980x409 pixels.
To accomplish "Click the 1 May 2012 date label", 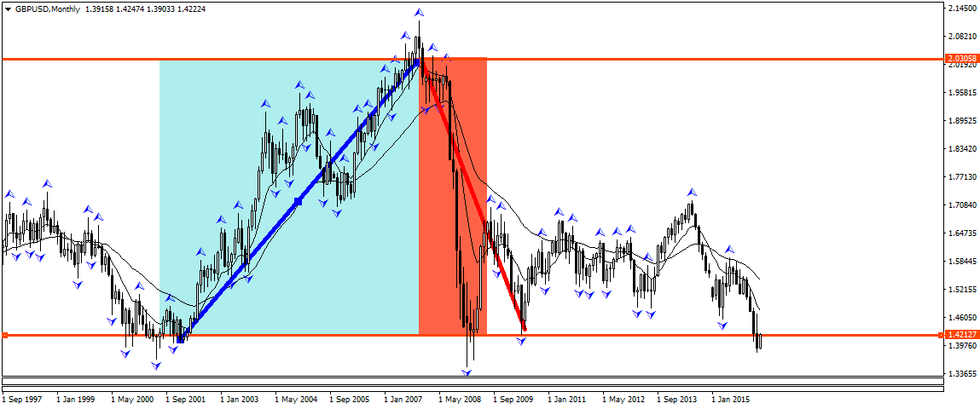I will (x=623, y=399).
